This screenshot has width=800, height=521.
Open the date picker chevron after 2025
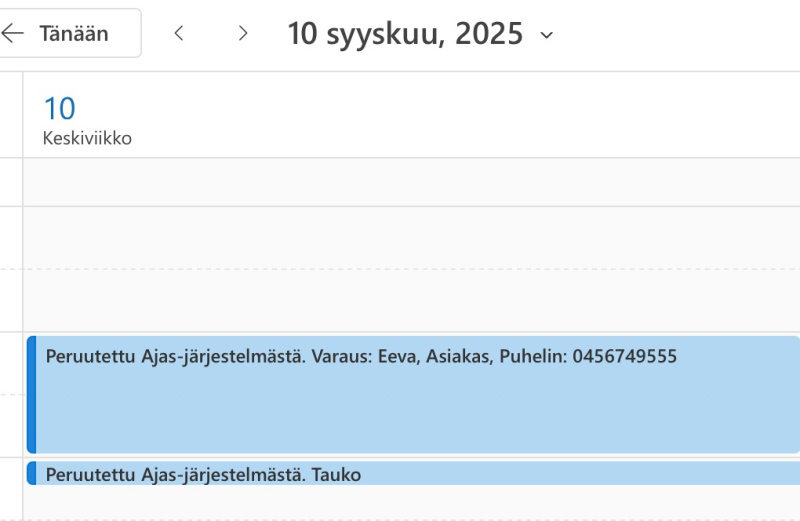pos(546,35)
